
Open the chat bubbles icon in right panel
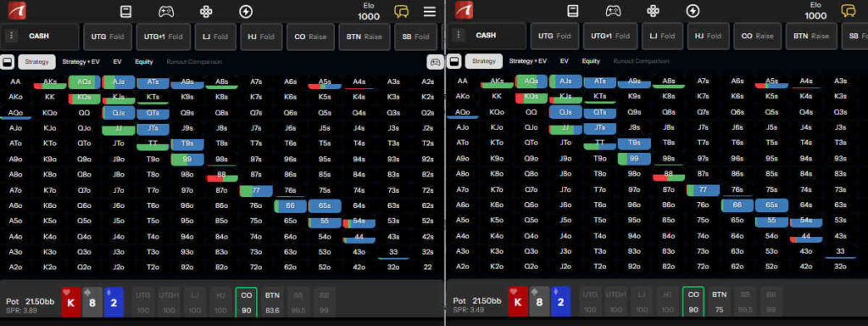click(848, 11)
